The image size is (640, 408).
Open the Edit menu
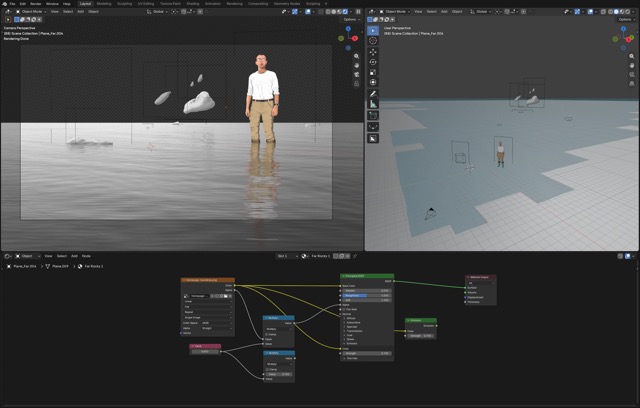click(x=23, y=4)
